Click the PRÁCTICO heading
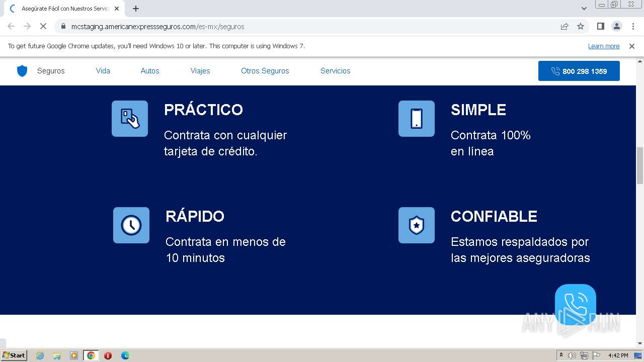Screen dimensions: 644x362 [x=204, y=110]
